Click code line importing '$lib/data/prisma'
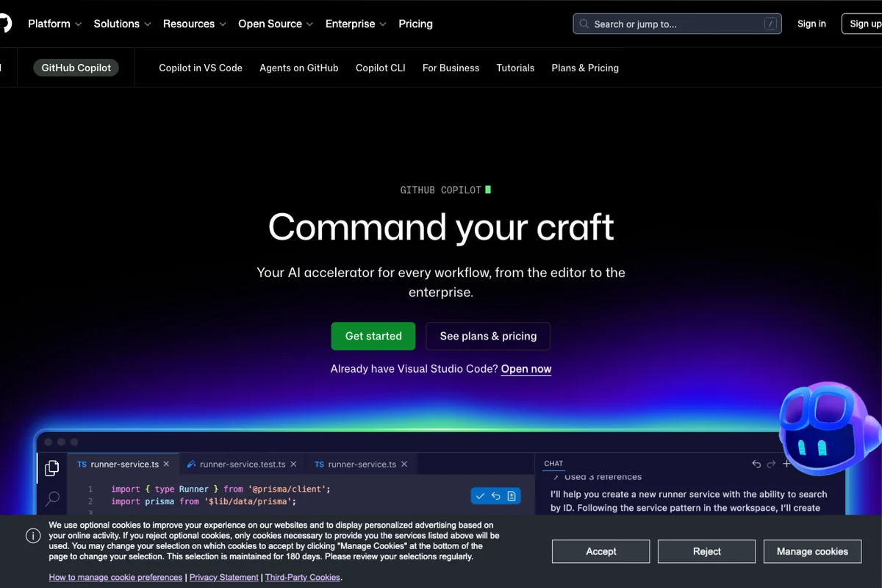Screen dimensions: 882x588 tap(204, 501)
